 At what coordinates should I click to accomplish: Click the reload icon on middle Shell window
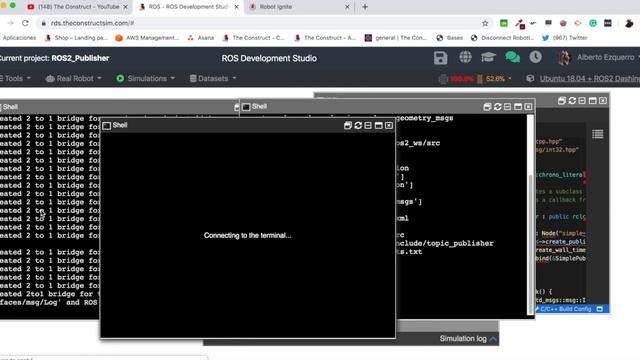click(x=497, y=107)
